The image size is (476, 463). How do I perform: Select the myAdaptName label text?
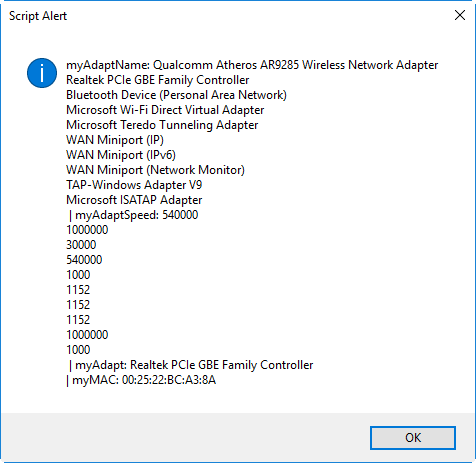point(108,65)
